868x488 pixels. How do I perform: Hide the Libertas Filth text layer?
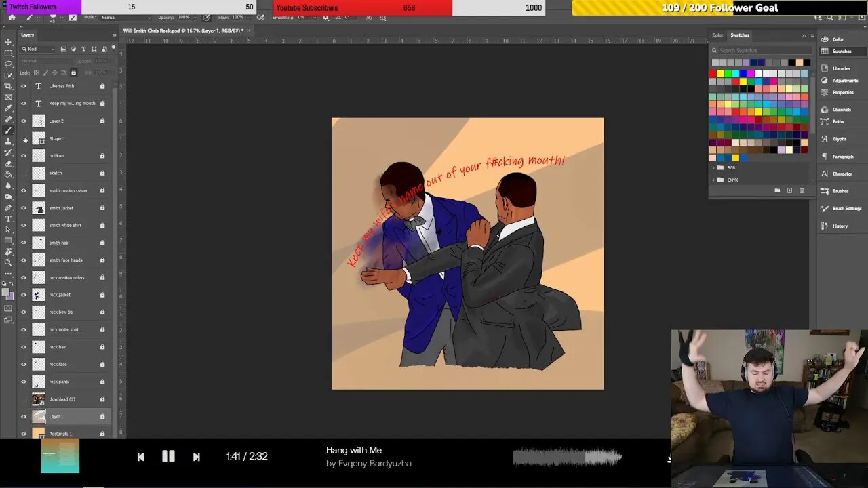point(24,86)
